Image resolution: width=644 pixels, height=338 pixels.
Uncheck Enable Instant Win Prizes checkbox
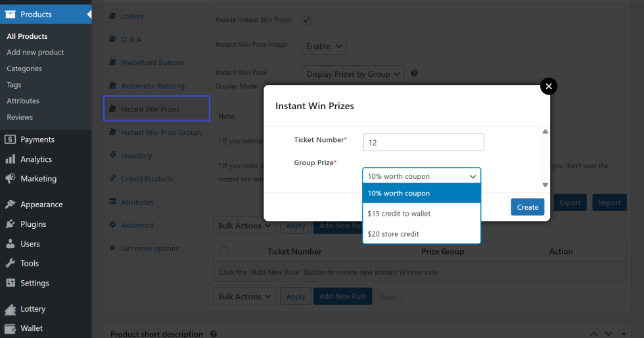pyautogui.click(x=306, y=20)
